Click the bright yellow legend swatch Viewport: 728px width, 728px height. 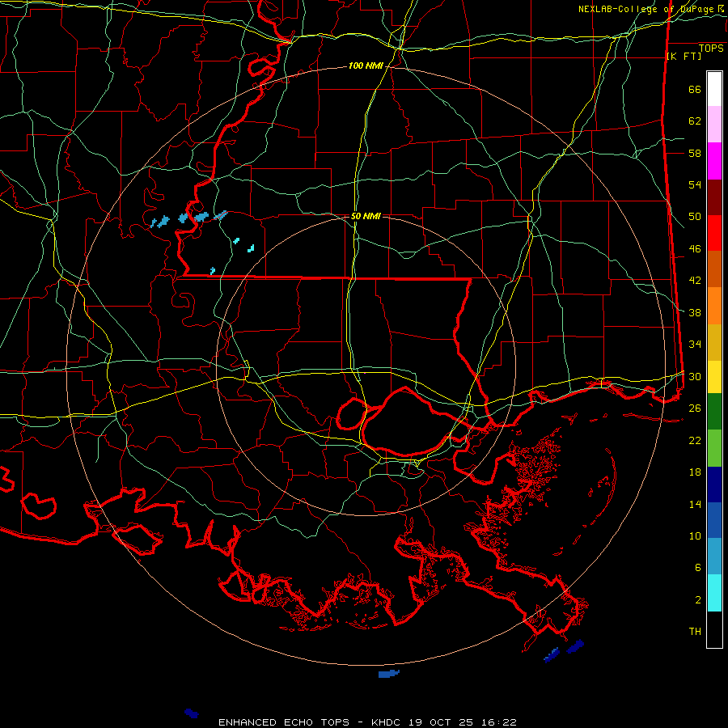pyautogui.click(x=714, y=377)
